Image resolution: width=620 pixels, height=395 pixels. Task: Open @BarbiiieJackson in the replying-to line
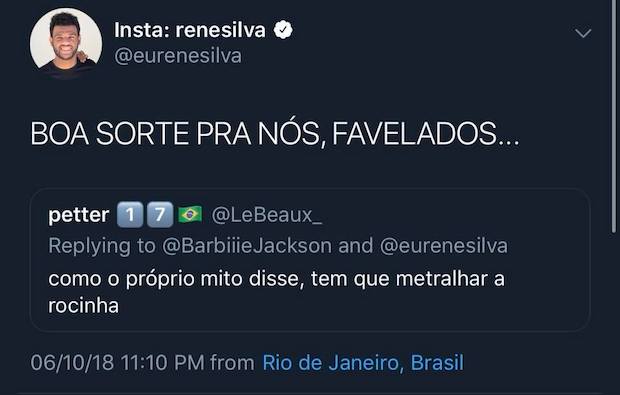[x=247, y=246]
